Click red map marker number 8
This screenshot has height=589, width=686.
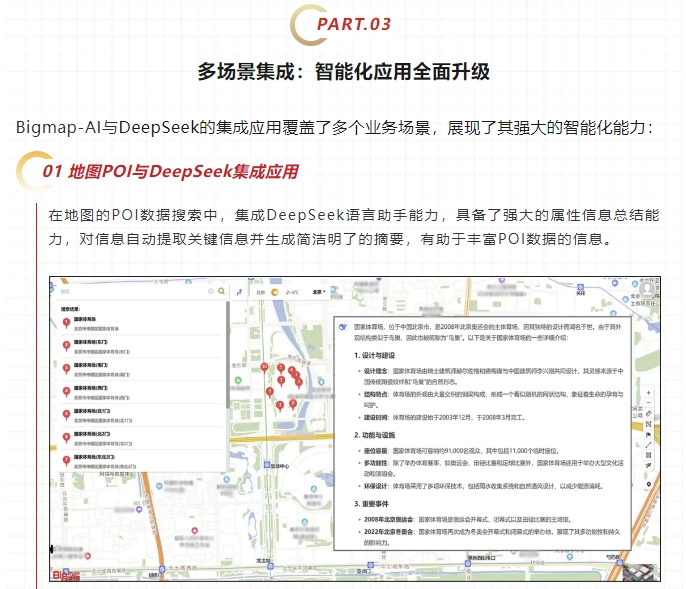293,404
